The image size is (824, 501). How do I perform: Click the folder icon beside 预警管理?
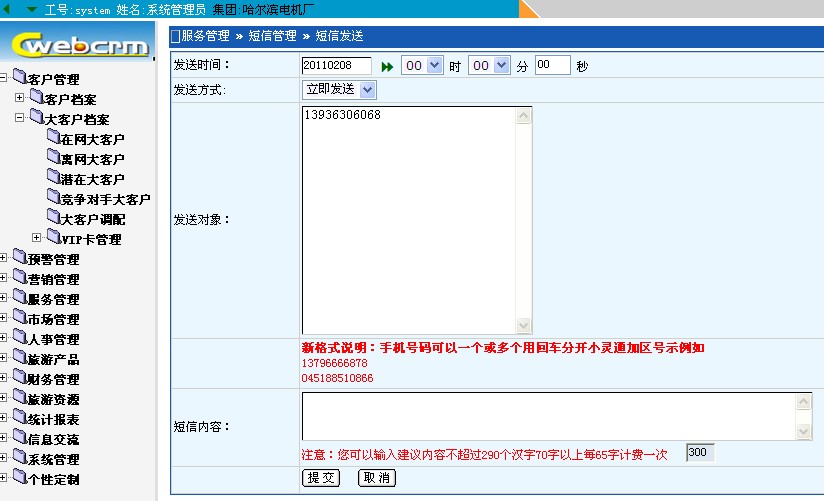point(20,258)
